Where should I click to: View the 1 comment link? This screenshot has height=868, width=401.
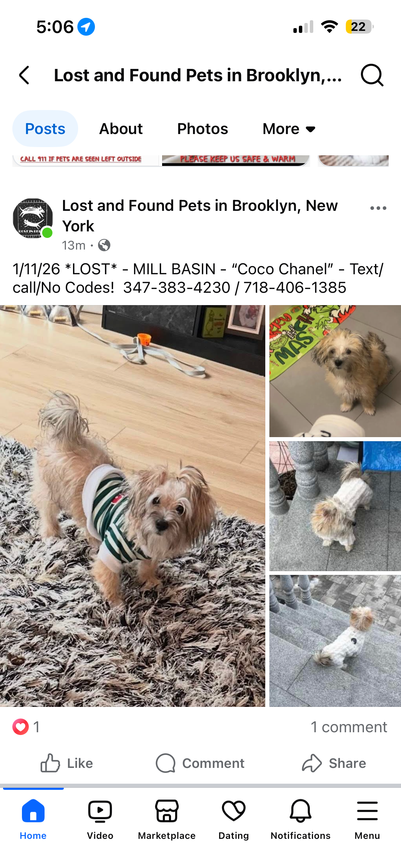click(x=349, y=727)
